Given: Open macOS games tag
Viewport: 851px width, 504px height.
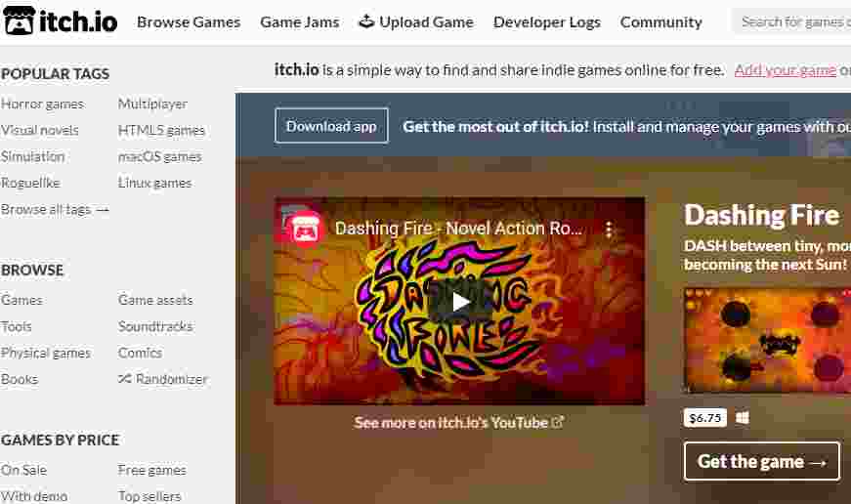Looking at the screenshot, I should pyautogui.click(x=159, y=157).
